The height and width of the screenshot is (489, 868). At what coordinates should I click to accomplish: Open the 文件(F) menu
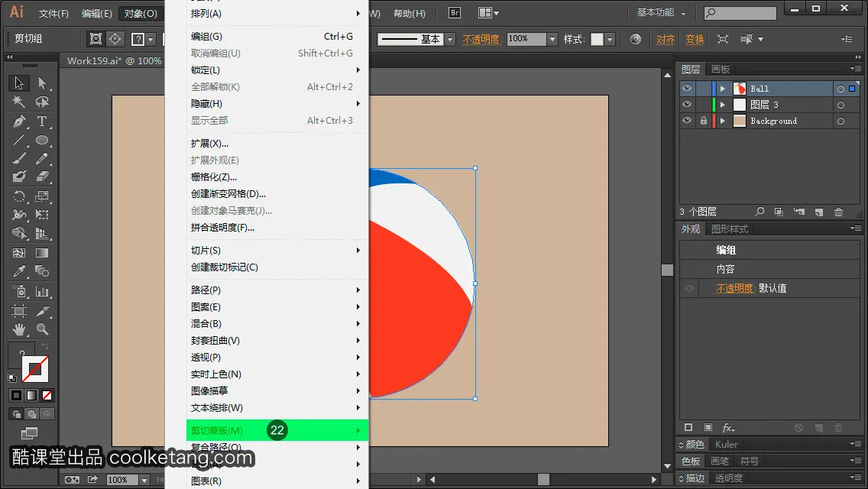click(x=53, y=13)
